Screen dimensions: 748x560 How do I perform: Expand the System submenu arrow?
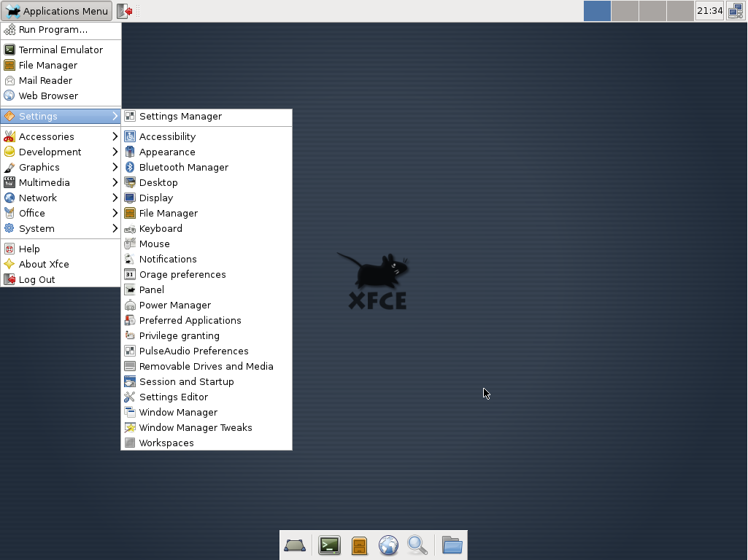click(x=115, y=229)
